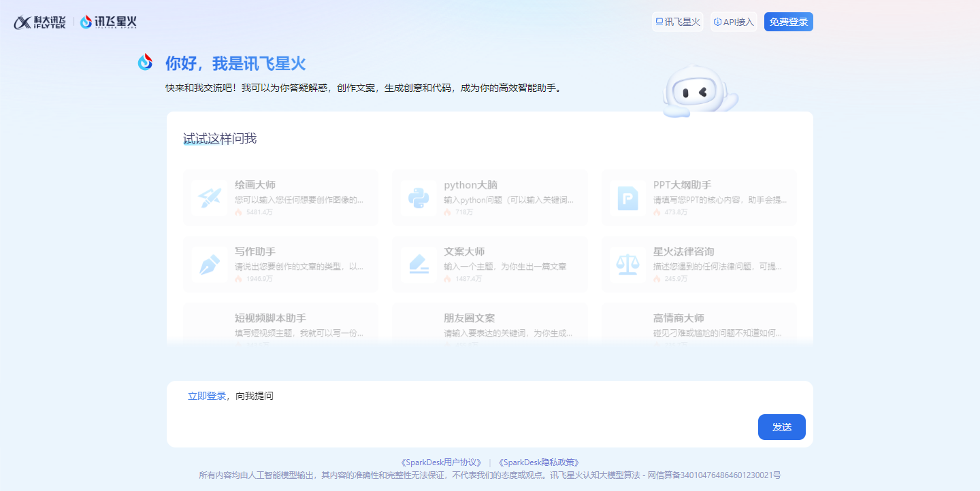Select the 星火法律咨询 card title
The image size is (980, 491).
click(x=684, y=252)
